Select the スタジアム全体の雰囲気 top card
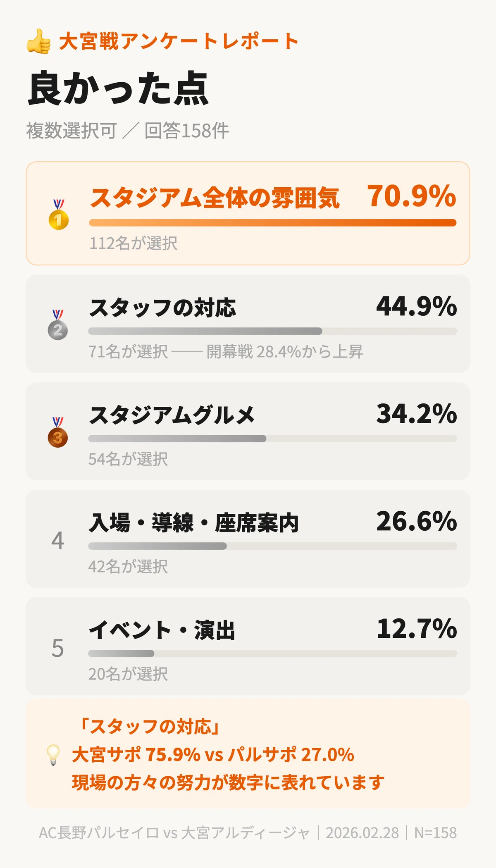The height and width of the screenshot is (868, 496). coord(248,213)
